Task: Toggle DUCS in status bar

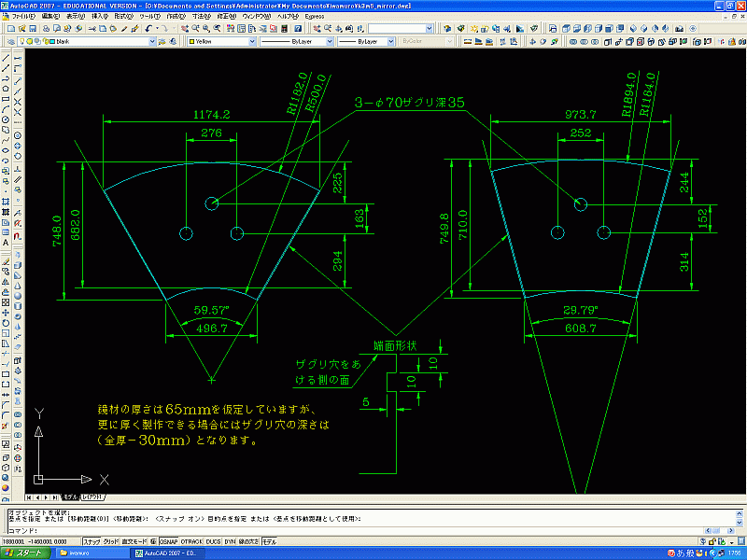Action: pos(214,541)
